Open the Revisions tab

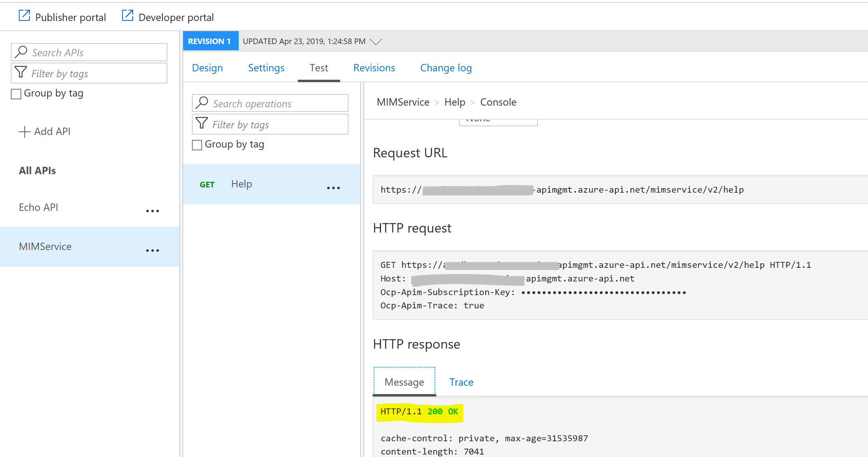point(374,68)
